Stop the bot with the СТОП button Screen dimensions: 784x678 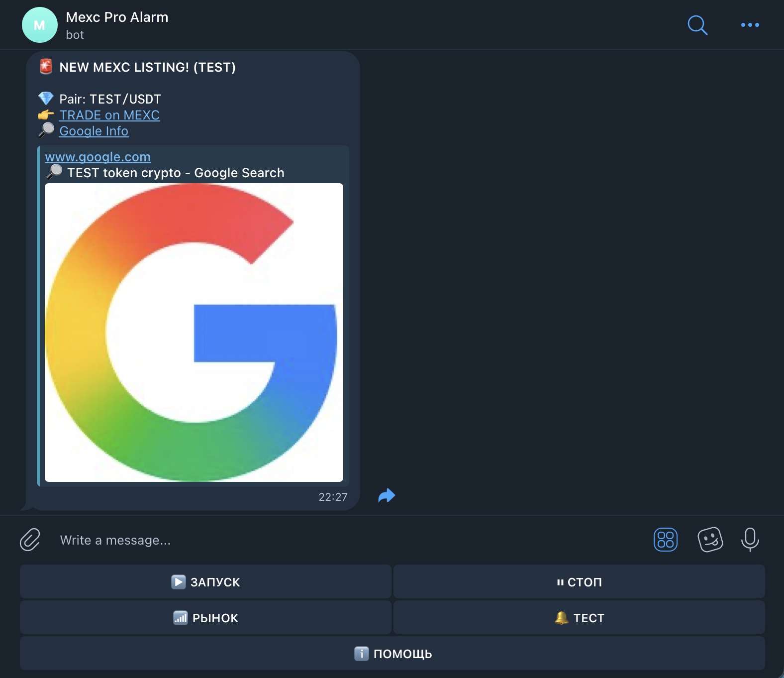tap(579, 581)
